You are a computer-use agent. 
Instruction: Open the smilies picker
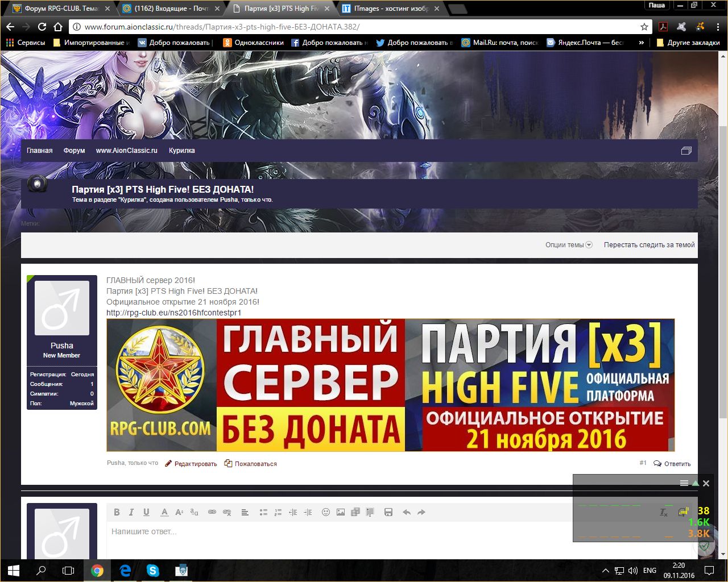(326, 512)
